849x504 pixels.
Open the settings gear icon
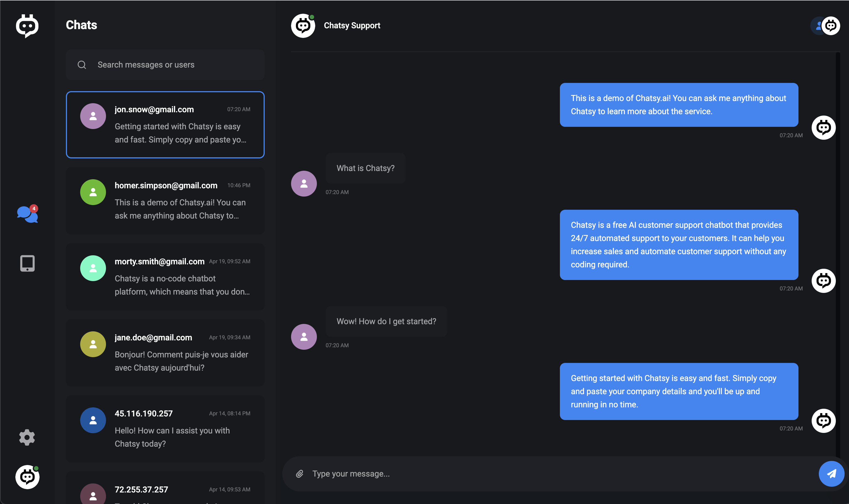27,437
